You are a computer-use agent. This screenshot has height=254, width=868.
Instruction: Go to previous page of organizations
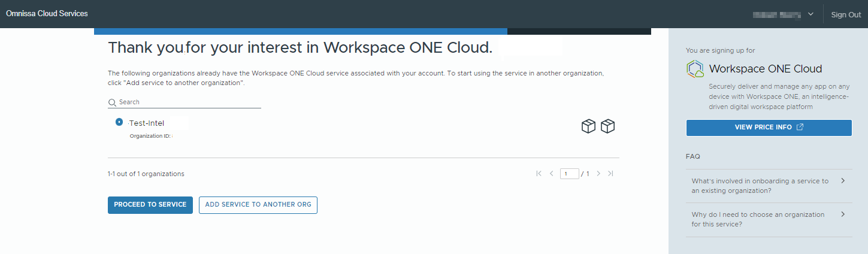pos(551,174)
